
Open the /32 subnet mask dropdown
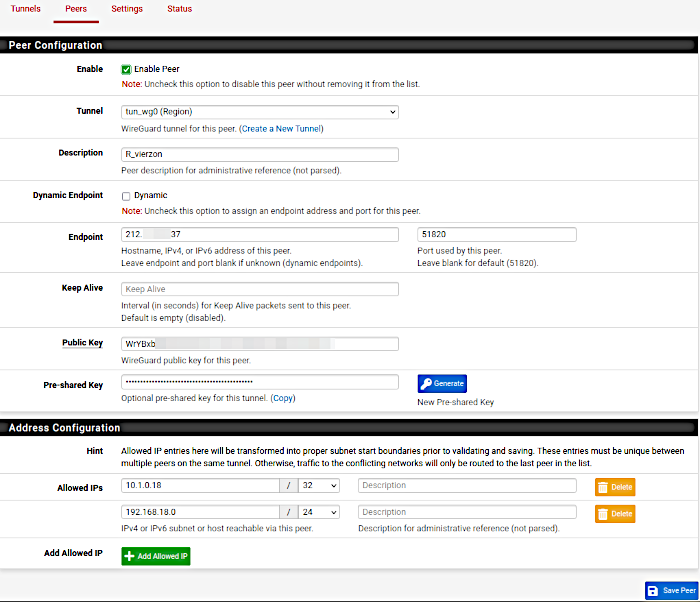coord(318,485)
